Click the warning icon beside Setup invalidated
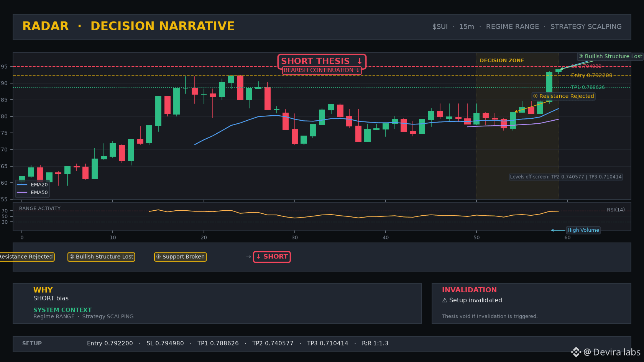The width and height of the screenshot is (644, 362). click(445, 300)
